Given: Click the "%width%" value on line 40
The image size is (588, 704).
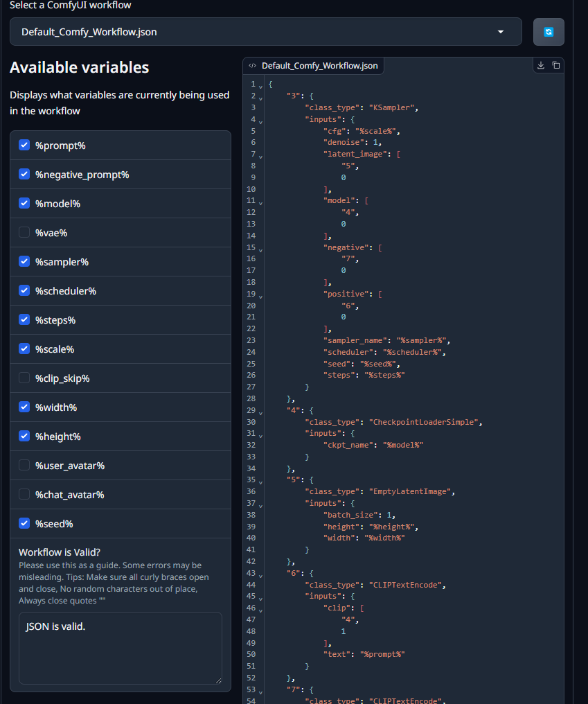Looking at the screenshot, I should (384, 538).
